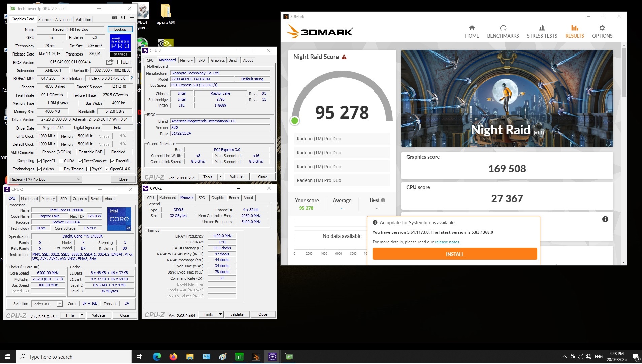Click the info icon next to Best
The height and width of the screenshot is (364, 642).
tap(383, 201)
